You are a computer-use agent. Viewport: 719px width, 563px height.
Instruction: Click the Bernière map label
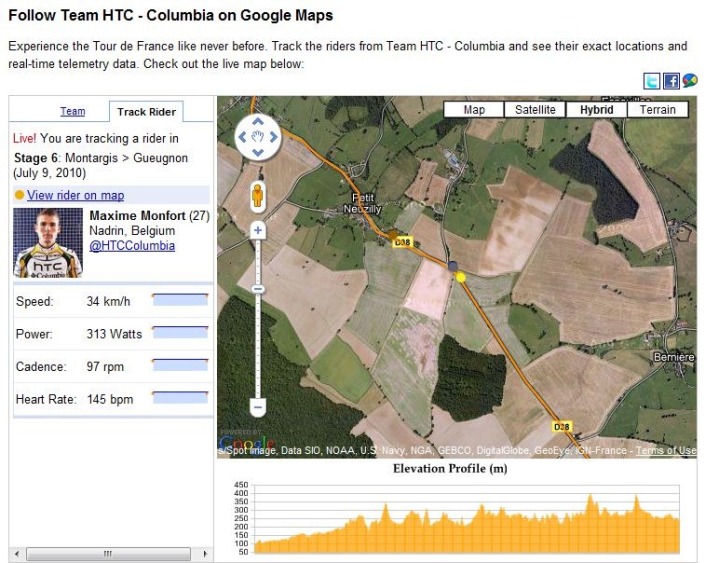674,357
